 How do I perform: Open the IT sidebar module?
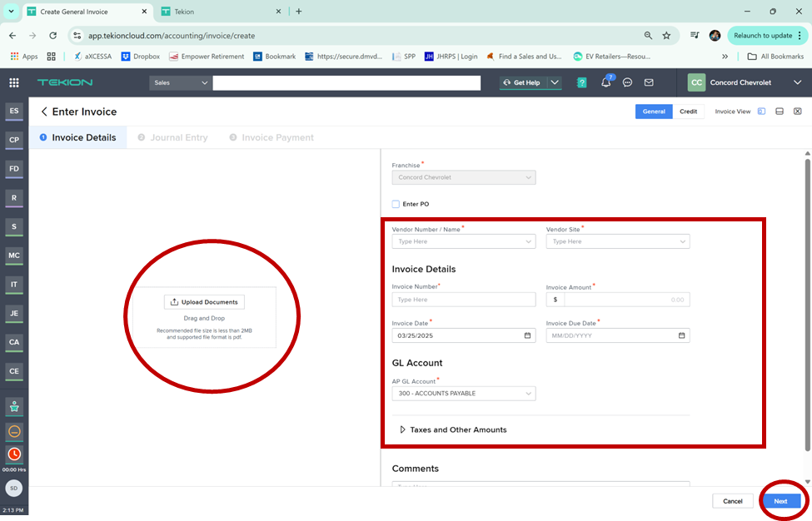point(14,285)
